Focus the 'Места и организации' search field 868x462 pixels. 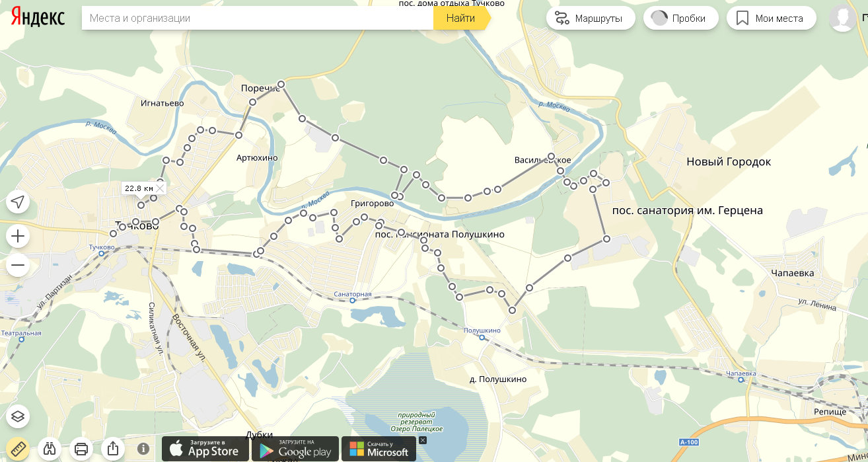coord(258,18)
